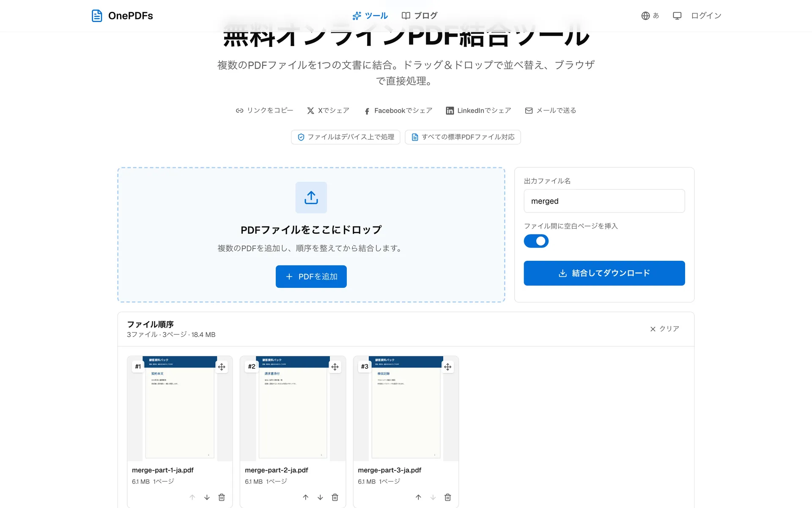Viewport: 812px width, 508px height.
Task: Copy link via リンクをコピー
Action: pos(264,110)
